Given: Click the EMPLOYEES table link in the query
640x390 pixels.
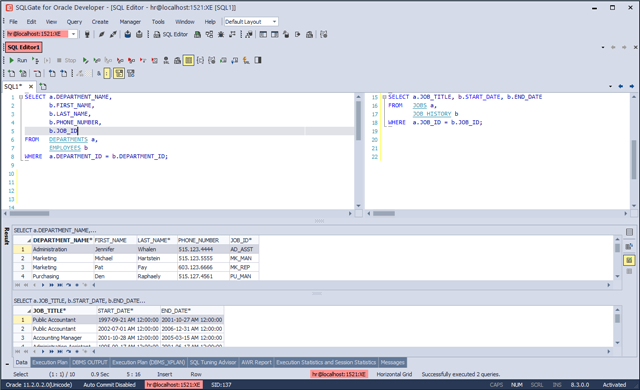Looking at the screenshot, I should [x=65, y=148].
